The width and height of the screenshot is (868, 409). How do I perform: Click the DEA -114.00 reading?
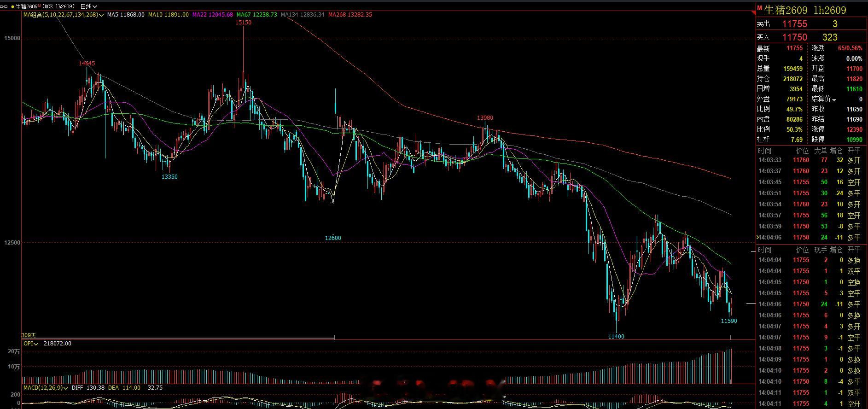tap(124, 388)
